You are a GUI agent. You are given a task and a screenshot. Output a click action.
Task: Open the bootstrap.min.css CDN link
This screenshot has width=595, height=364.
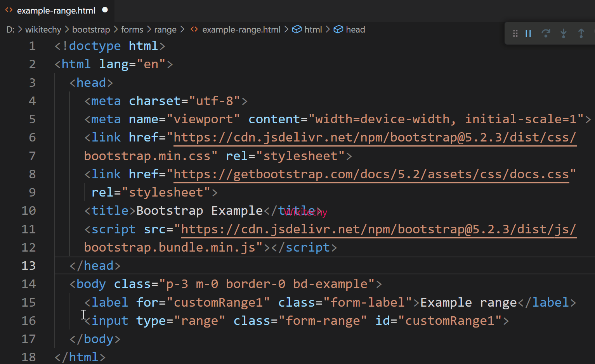[373, 137]
